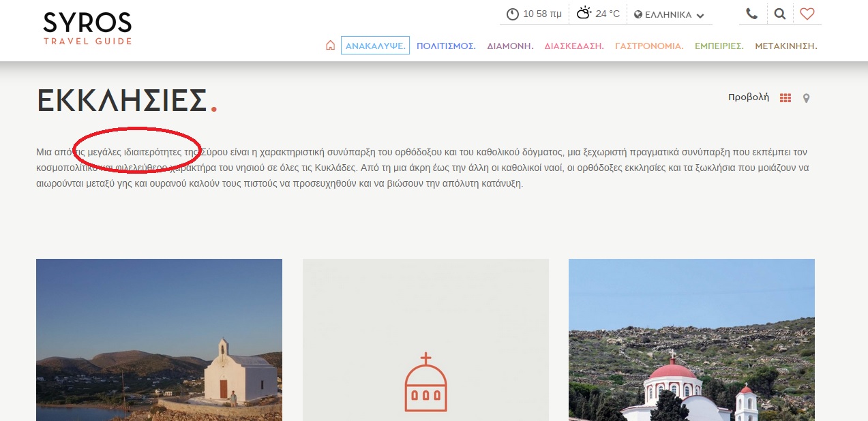
Task: Open the red-domed church photo card
Action: click(x=691, y=339)
